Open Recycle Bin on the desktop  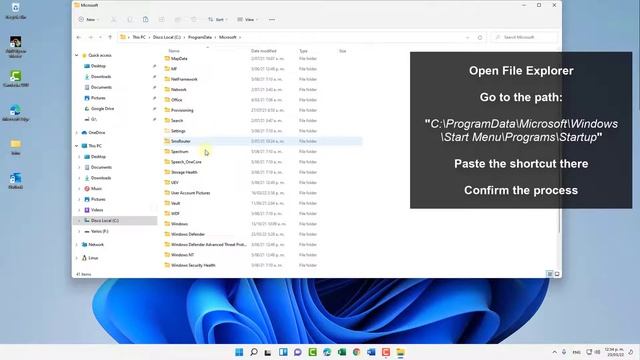pos(16,11)
